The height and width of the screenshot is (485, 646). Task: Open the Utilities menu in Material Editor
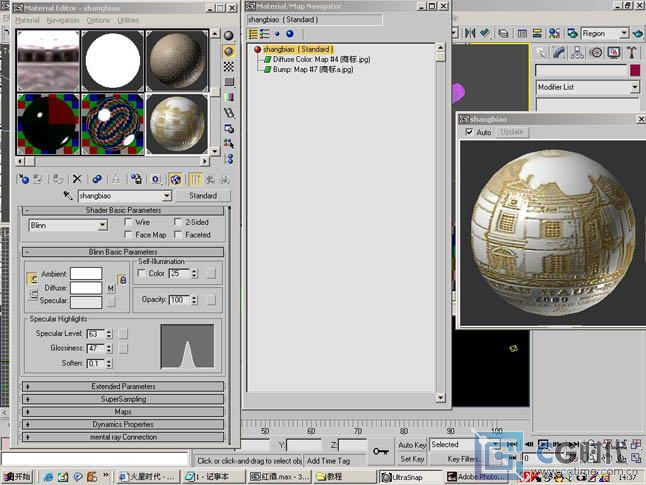(128, 20)
